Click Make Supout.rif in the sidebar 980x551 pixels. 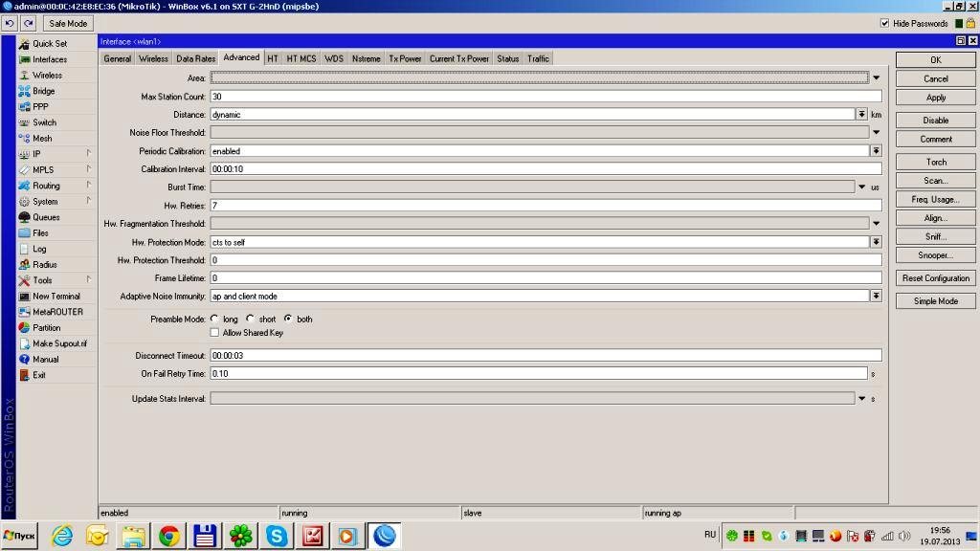pos(59,343)
